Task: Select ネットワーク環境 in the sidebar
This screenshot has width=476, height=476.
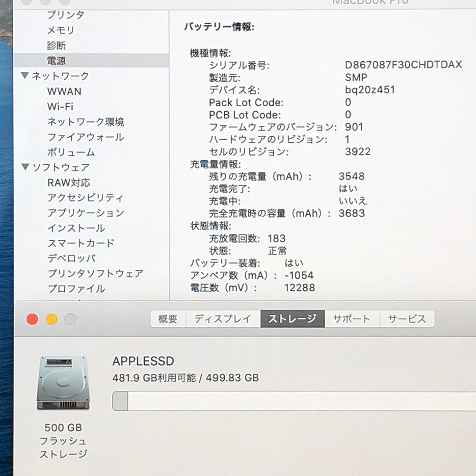Action: (x=86, y=122)
